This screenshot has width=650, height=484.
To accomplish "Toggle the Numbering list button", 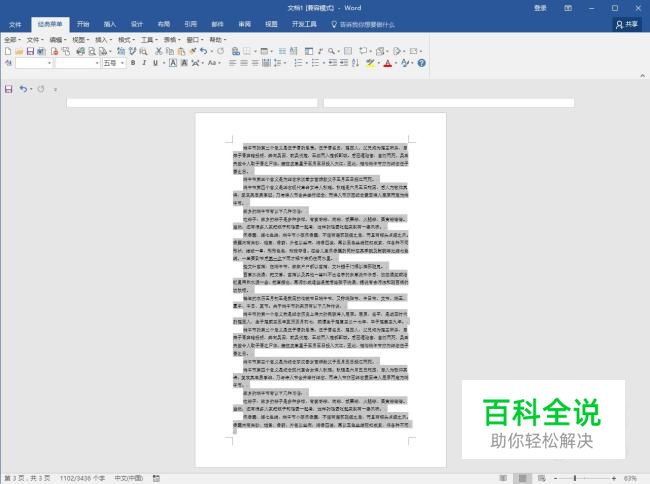I will [x=298, y=63].
